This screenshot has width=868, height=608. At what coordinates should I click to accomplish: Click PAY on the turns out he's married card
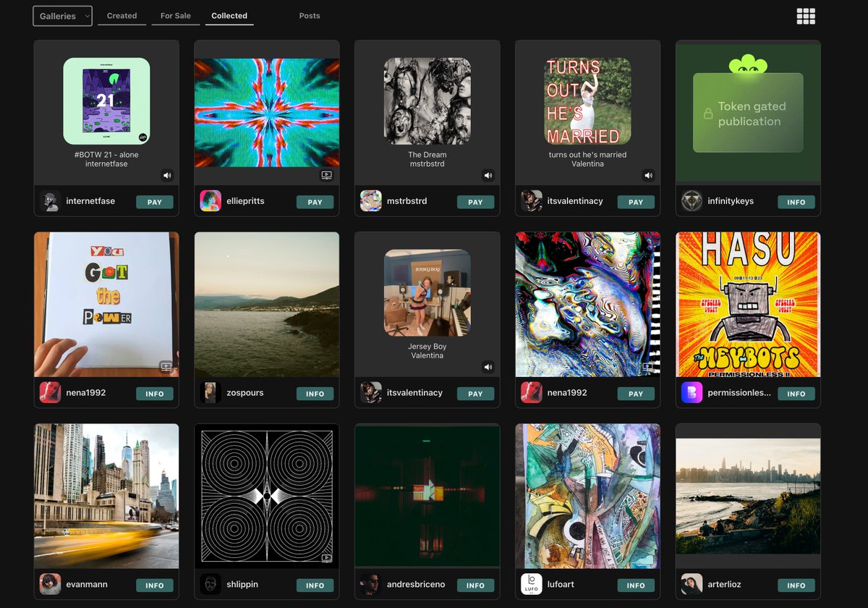(637, 202)
